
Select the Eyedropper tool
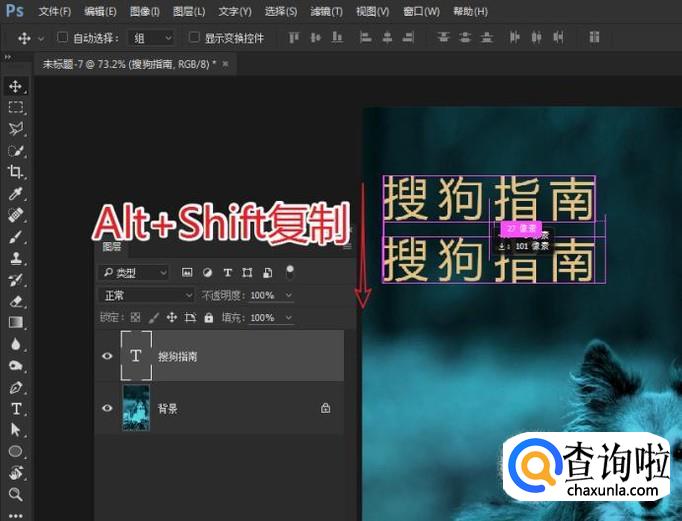coord(16,194)
